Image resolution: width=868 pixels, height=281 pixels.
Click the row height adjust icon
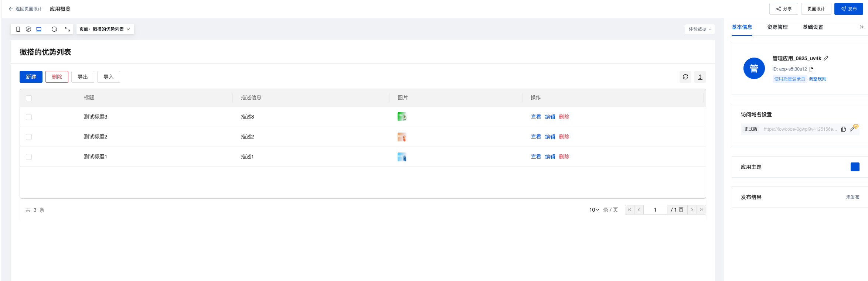click(x=700, y=77)
